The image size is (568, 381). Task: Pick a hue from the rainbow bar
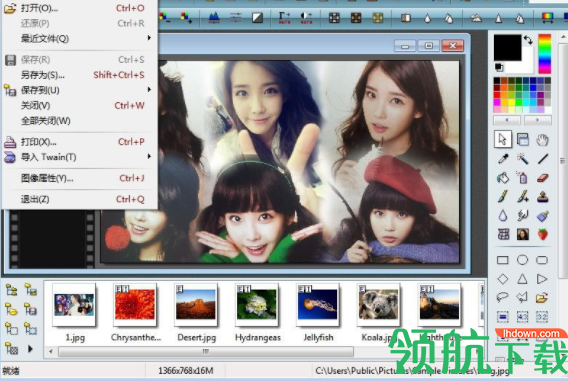[x=544, y=54]
